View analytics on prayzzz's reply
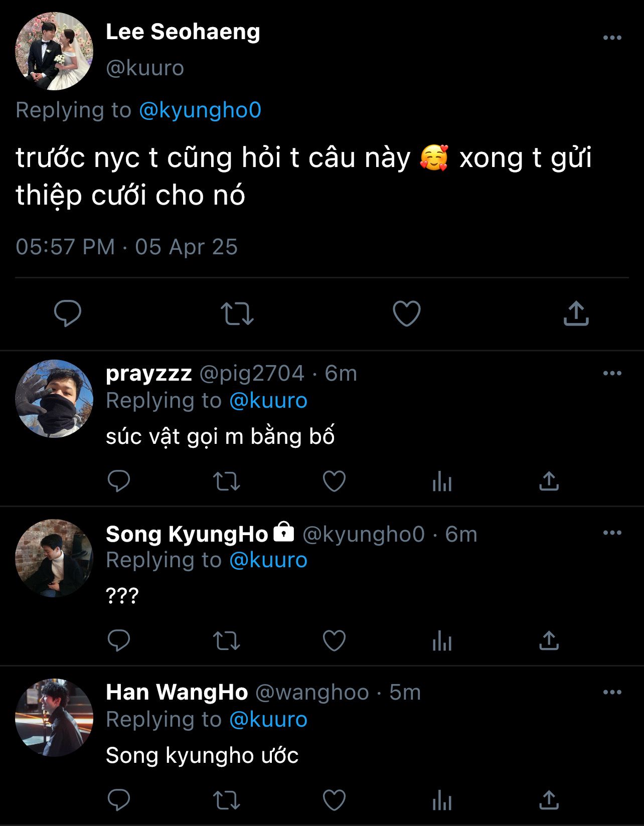644x826 pixels. pos(442,482)
